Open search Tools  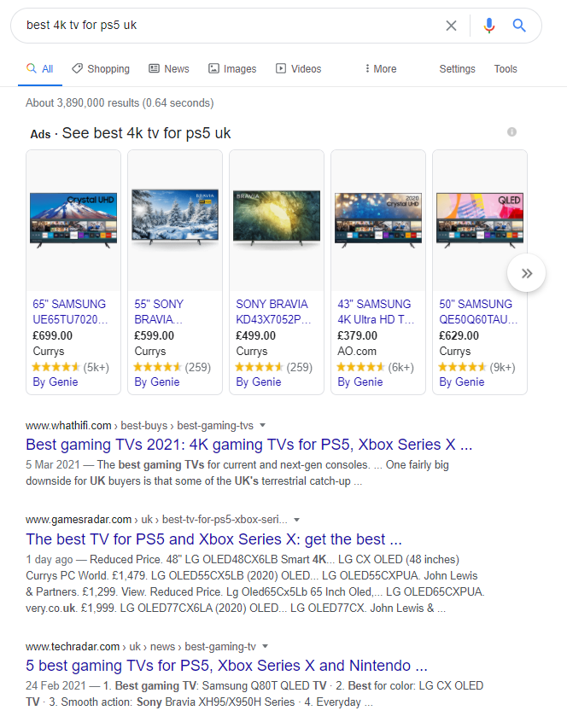pos(506,69)
